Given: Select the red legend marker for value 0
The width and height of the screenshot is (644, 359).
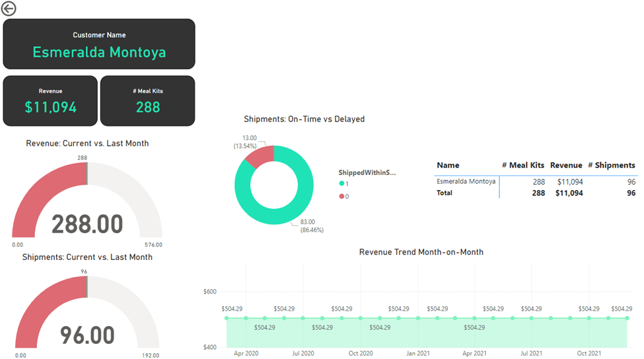Looking at the screenshot, I should (x=341, y=196).
